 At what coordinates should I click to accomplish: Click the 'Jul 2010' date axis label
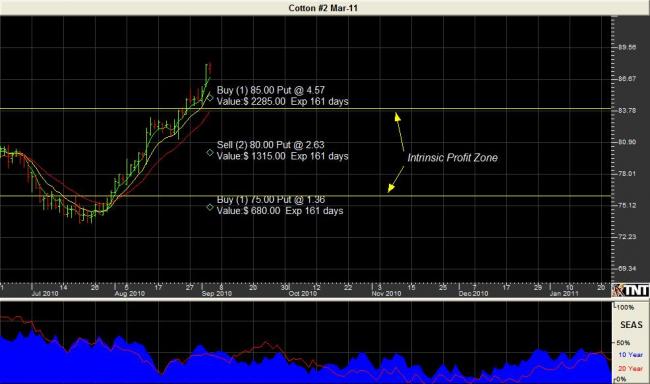coord(45,294)
